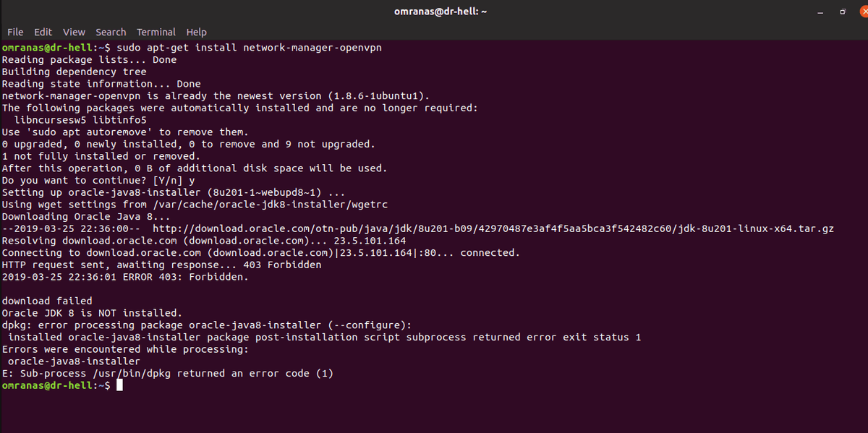Minimize the terminal window
Screen dimensions: 868x433
point(820,13)
